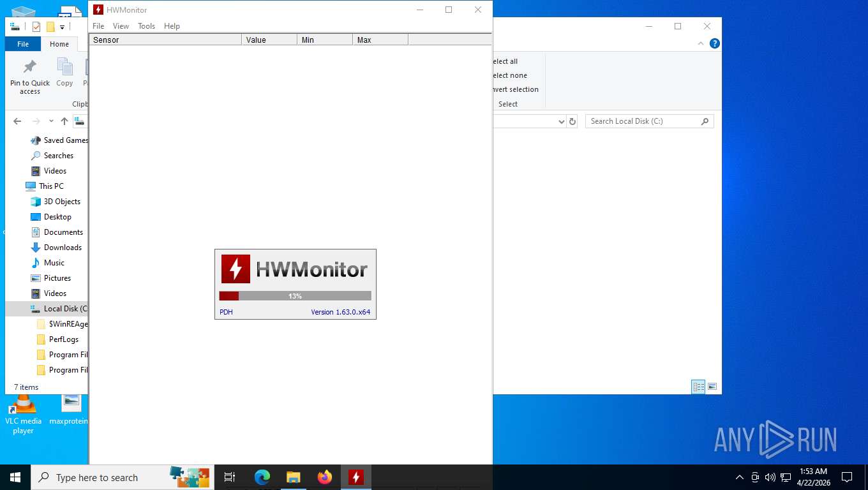Click the HWMonitor loading progress bar

click(295, 296)
